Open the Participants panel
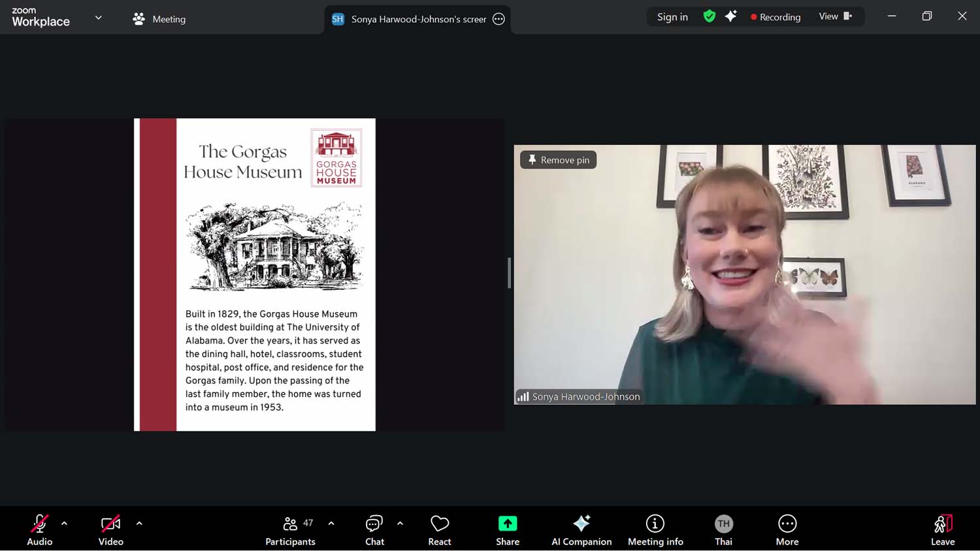The image size is (980, 551). point(290,529)
